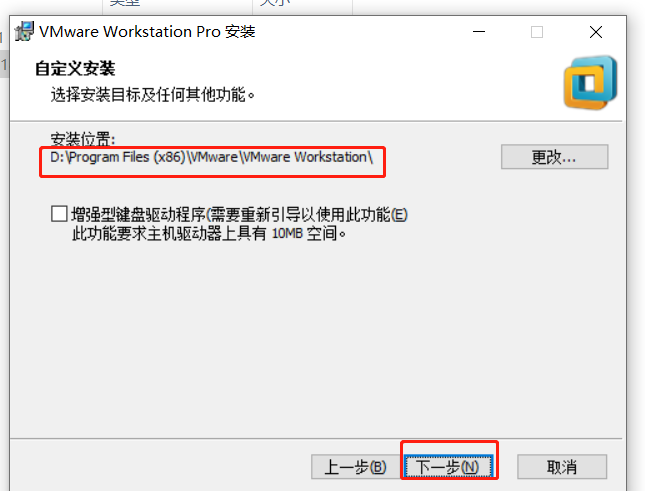
Task: Click the installer icon in the title bar
Action: click(24, 32)
